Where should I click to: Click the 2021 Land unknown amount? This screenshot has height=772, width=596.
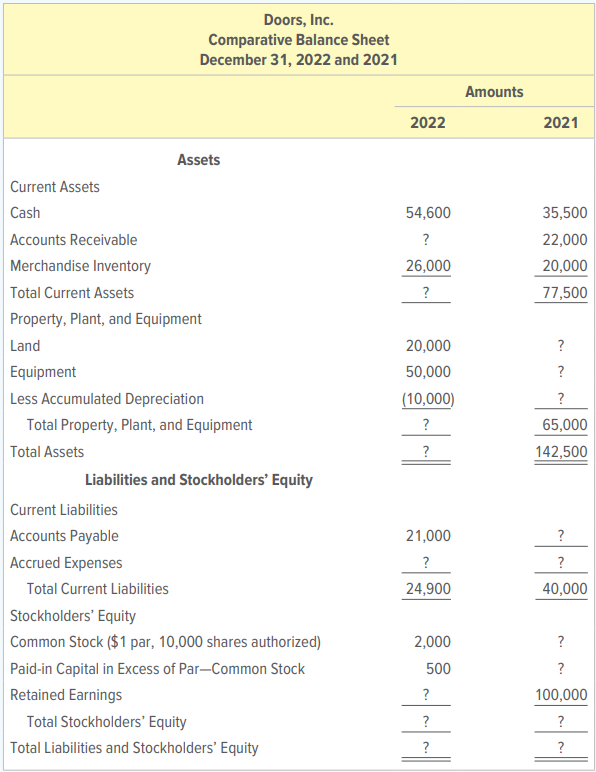(x=561, y=346)
